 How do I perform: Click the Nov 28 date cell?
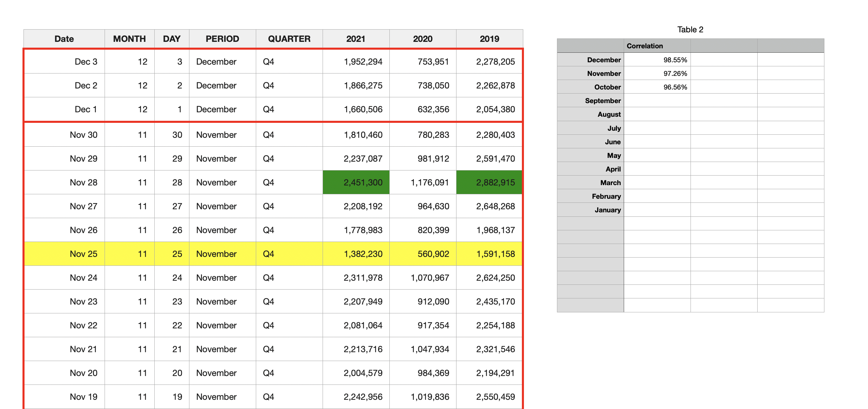(x=64, y=182)
